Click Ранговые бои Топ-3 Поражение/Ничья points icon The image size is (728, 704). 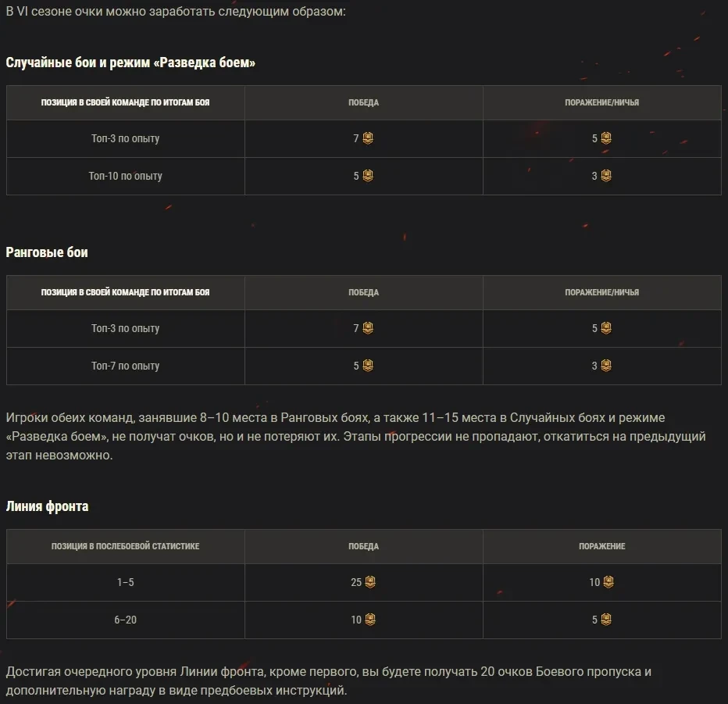pyautogui.click(x=606, y=328)
